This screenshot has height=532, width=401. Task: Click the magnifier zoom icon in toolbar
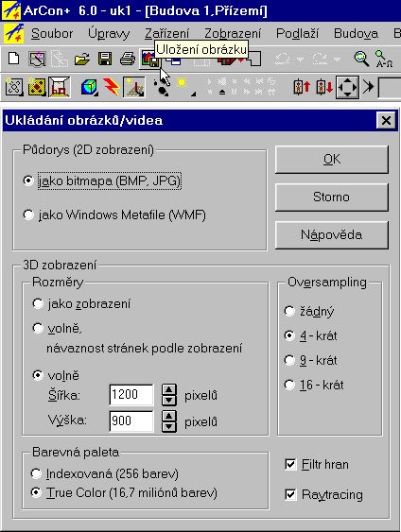[x=361, y=59]
